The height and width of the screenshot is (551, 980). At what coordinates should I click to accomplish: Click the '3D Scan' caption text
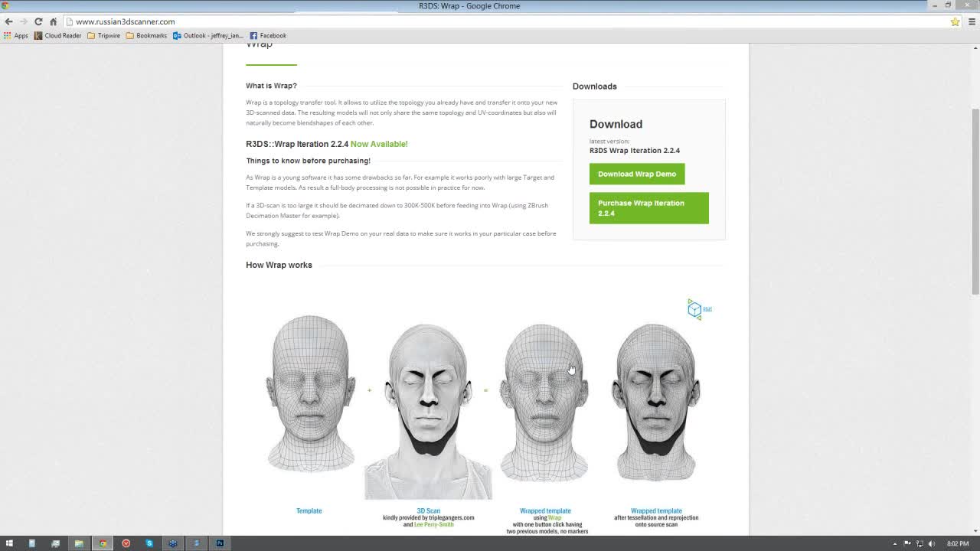coord(429,511)
